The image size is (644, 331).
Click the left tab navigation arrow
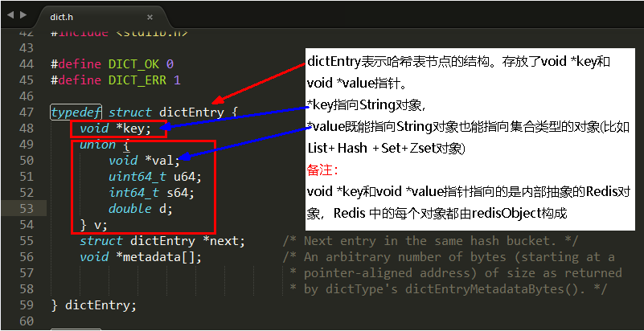click(x=10, y=14)
